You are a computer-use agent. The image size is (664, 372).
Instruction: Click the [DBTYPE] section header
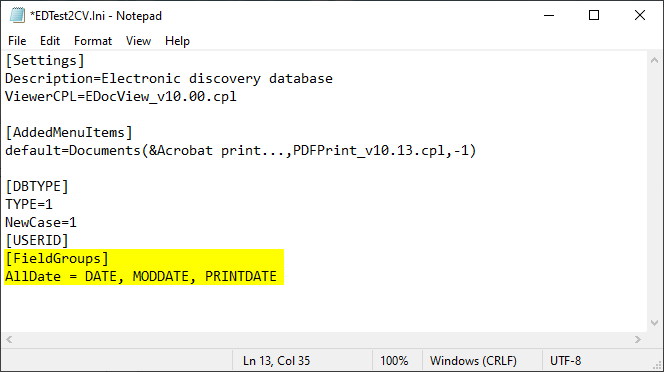click(x=37, y=186)
